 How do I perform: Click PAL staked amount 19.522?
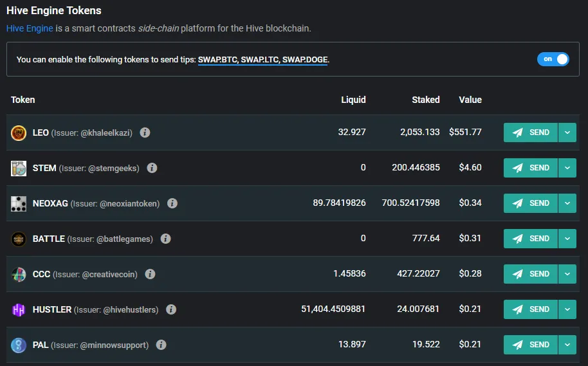pos(426,344)
